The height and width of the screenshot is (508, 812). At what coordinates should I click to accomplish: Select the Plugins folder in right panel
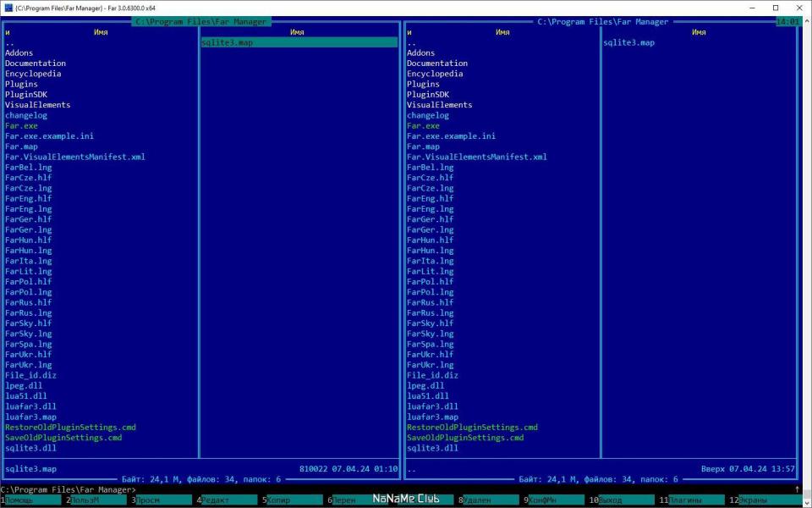click(x=423, y=84)
